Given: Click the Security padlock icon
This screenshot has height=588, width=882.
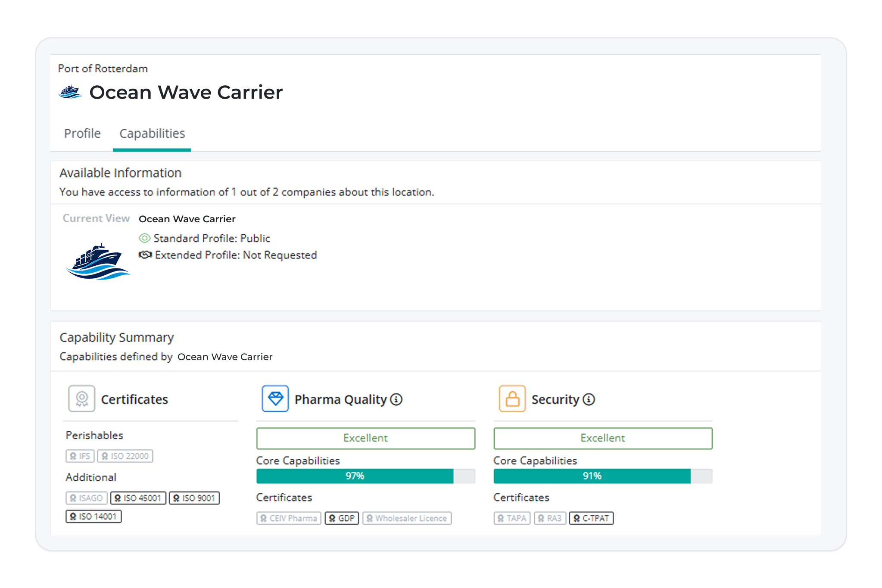Looking at the screenshot, I should point(512,398).
